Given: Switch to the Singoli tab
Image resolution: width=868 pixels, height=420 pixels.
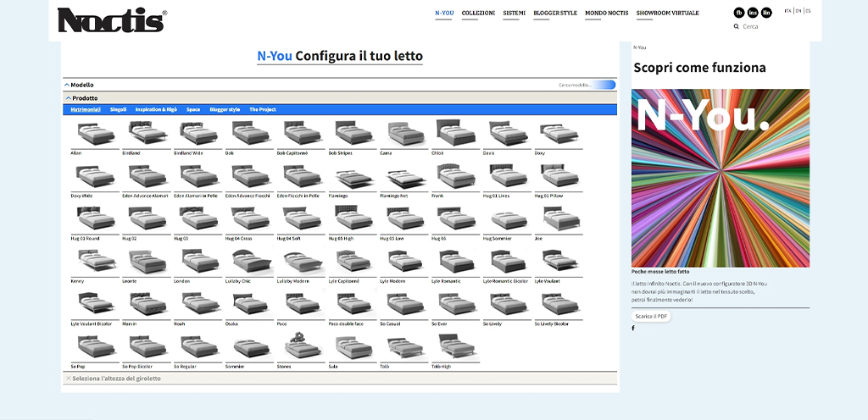Looking at the screenshot, I should pyautogui.click(x=118, y=109).
